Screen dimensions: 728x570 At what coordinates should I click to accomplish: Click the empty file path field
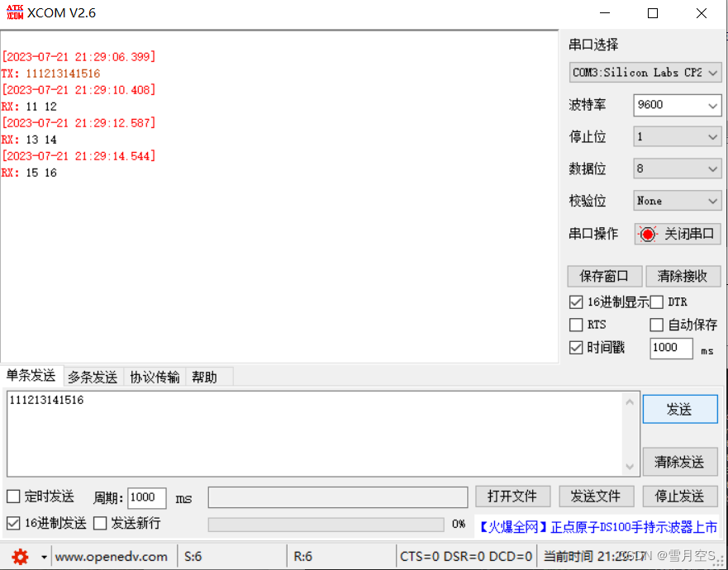[338, 497]
